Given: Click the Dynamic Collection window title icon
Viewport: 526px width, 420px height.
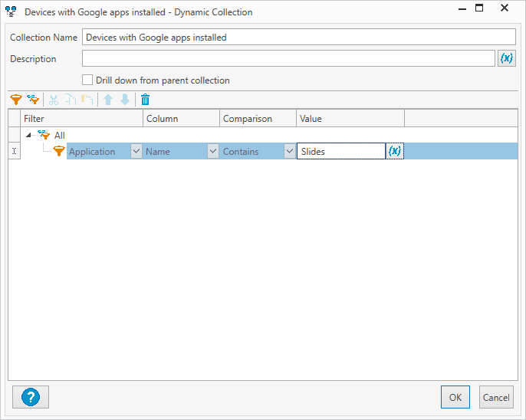Looking at the screenshot, I should click(11, 11).
